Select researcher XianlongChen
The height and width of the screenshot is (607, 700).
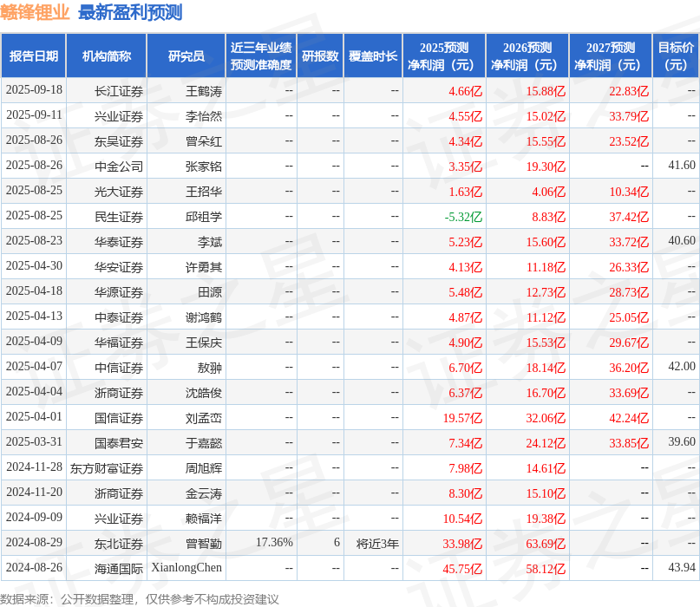pos(186,567)
